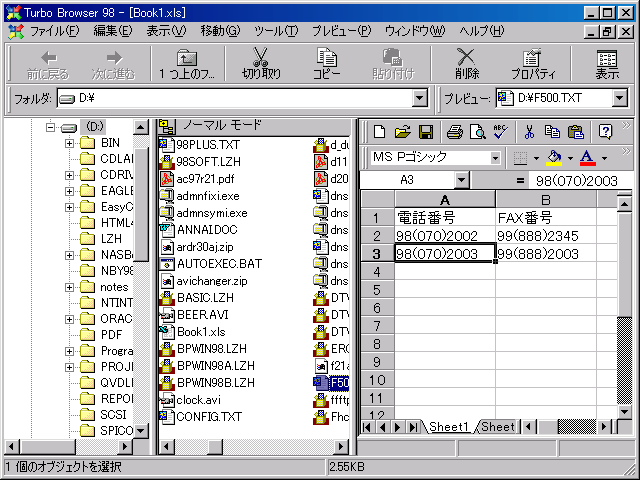Screen dimensions: 640x480
Task: Click the Forward (次に進む) toolbar button
Action: tap(113, 64)
